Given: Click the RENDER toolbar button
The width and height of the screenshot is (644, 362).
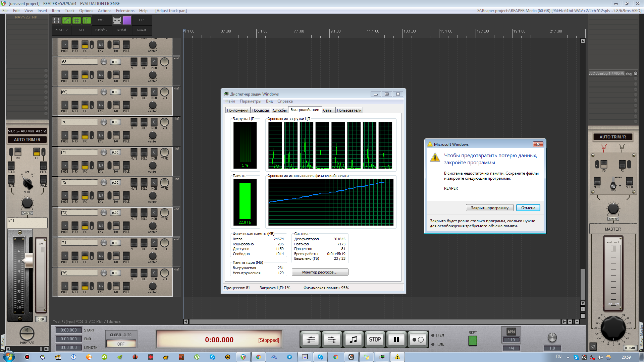Looking at the screenshot, I should [61, 30].
